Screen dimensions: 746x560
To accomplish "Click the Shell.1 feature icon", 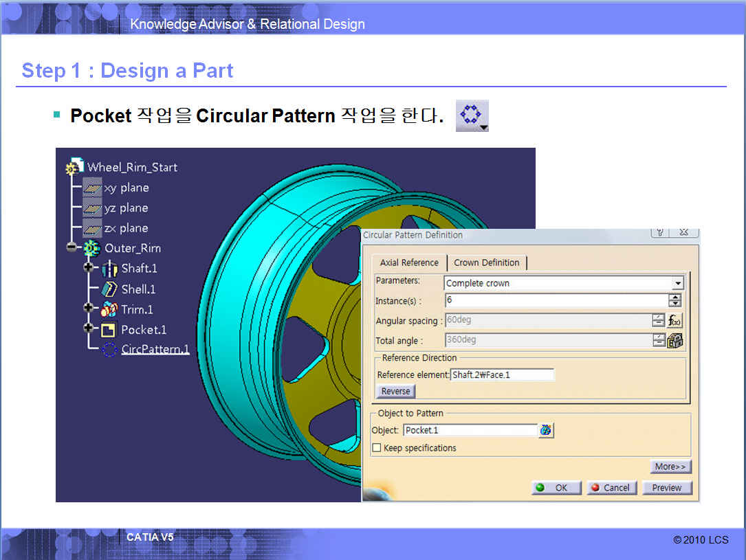I will [109, 289].
